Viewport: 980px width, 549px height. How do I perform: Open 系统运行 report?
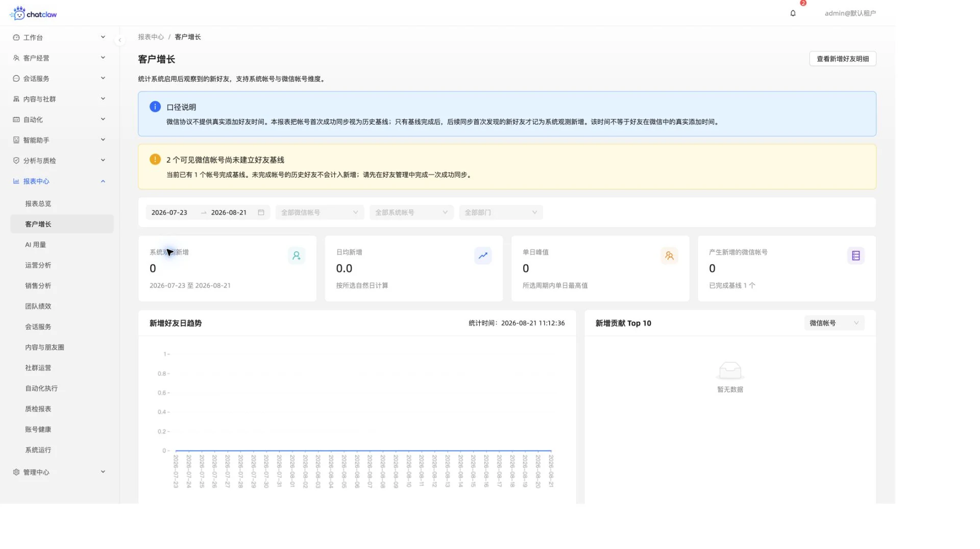coord(62,450)
